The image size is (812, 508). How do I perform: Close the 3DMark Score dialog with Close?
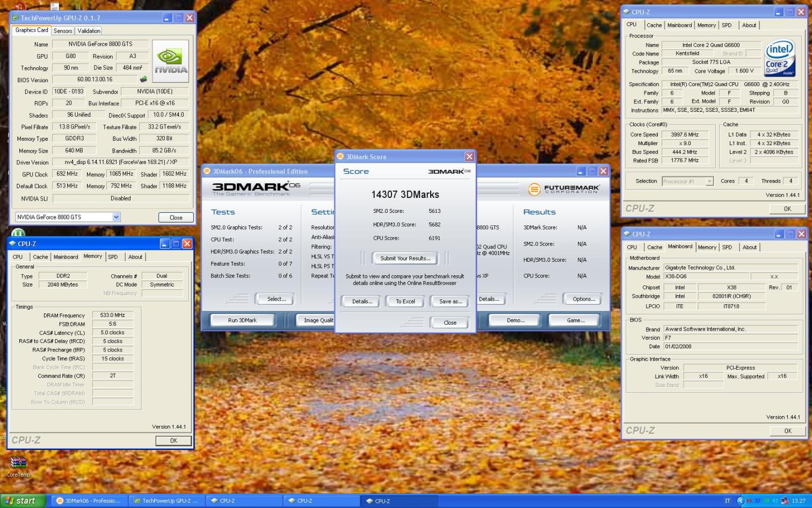coord(450,323)
